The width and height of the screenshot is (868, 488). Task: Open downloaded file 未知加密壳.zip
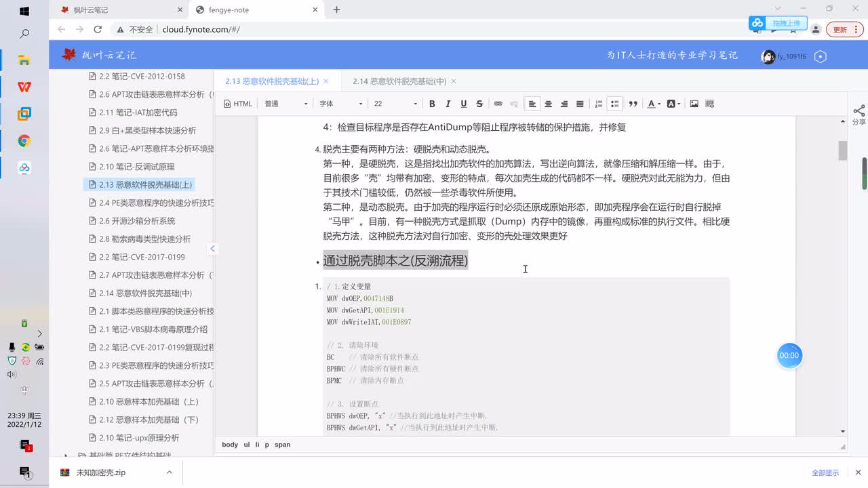[x=100, y=472]
